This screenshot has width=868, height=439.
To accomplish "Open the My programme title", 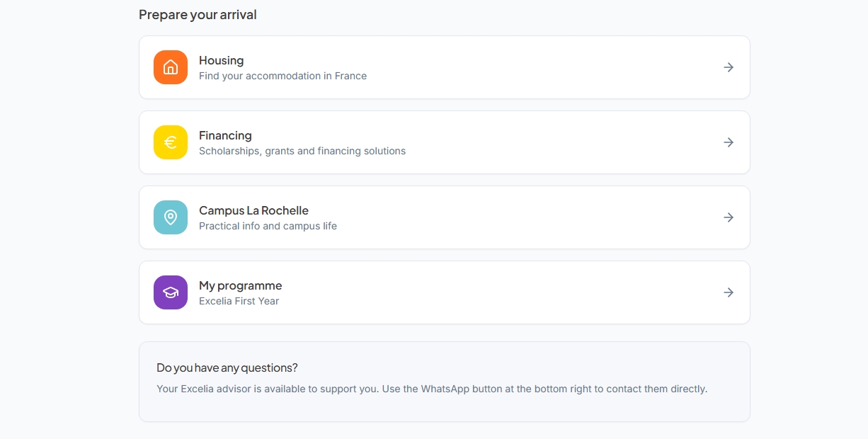I will click(240, 286).
